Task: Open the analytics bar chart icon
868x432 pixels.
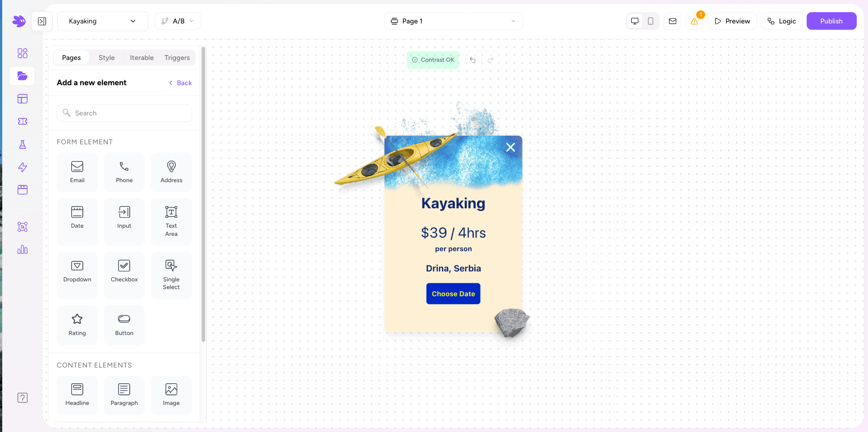Action: point(23,250)
